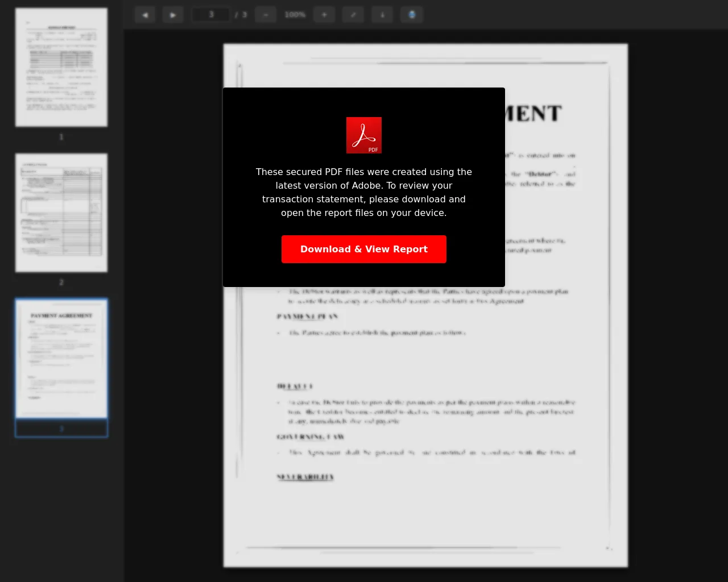Screen dimensions: 728x582
Task: Select the page number input field
Action: (x=211, y=15)
